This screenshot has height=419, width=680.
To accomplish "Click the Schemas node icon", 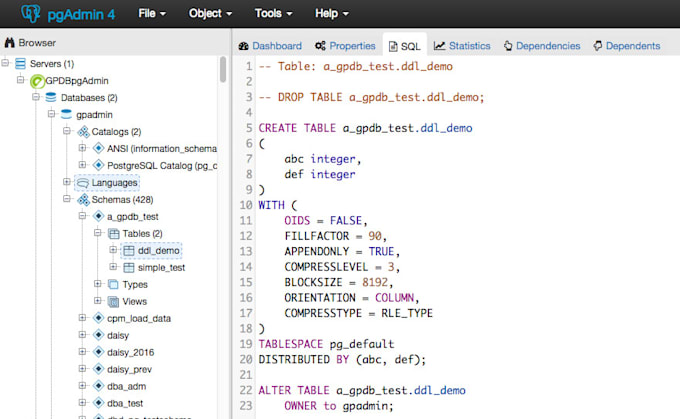I will (82, 200).
